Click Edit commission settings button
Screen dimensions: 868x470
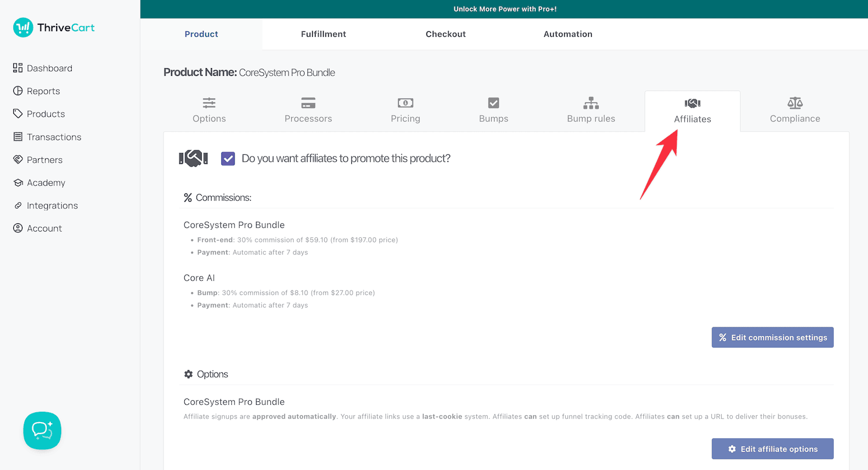coord(772,337)
